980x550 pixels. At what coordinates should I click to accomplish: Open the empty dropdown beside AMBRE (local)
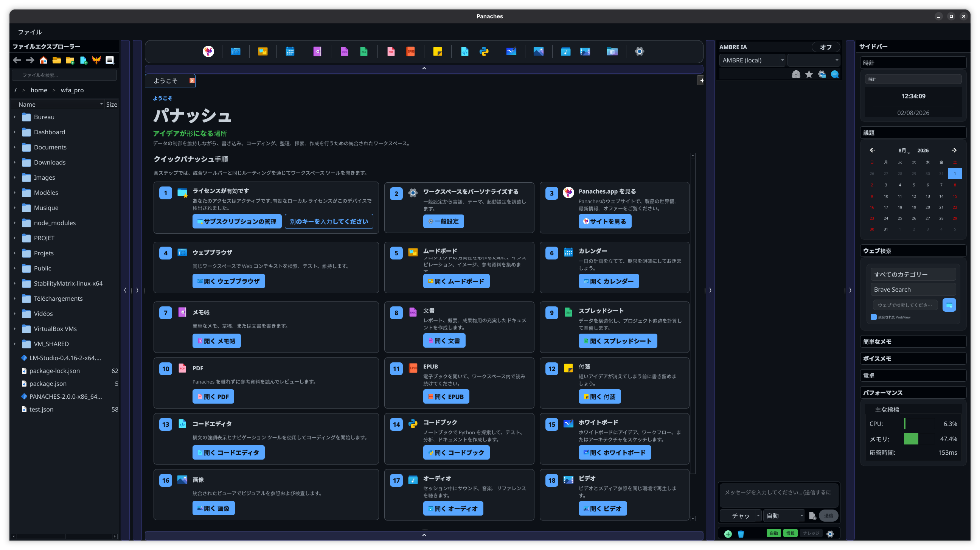pos(813,60)
